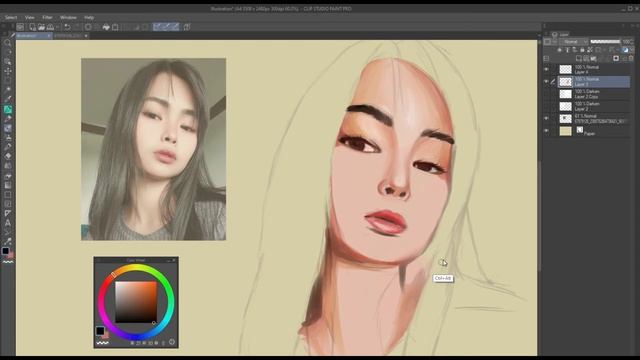Click the New raster layer icon
Screen dimensions: 640x360
pyautogui.click(x=579, y=58)
